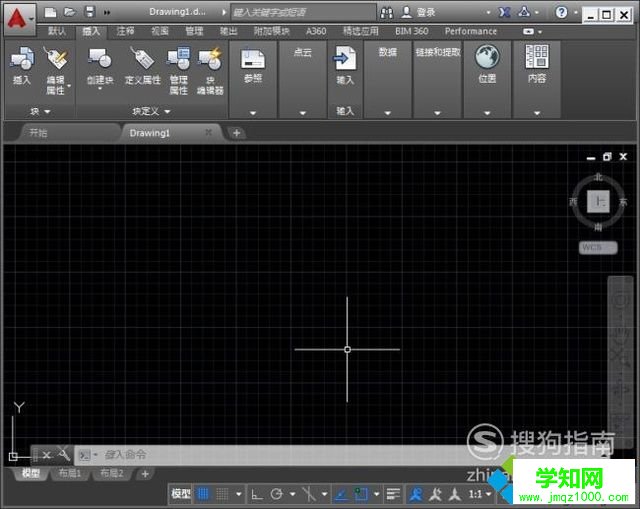Toggle annotation visibility blue icon in status bar
The height and width of the screenshot is (509, 640).
point(416,495)
